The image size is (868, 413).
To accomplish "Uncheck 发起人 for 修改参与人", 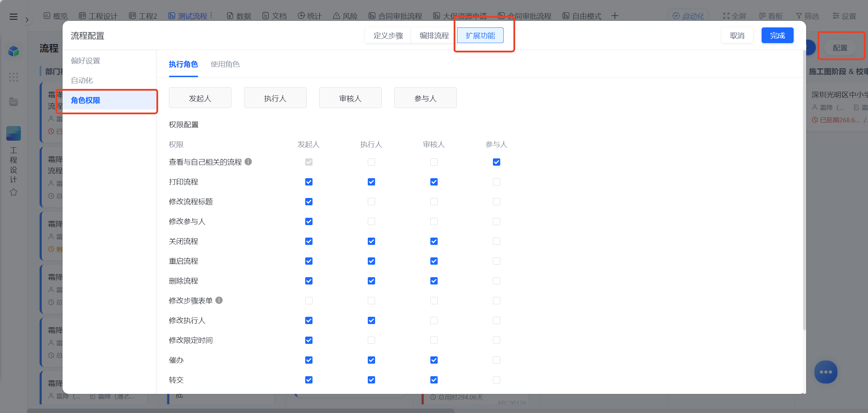I will [309, 221].
